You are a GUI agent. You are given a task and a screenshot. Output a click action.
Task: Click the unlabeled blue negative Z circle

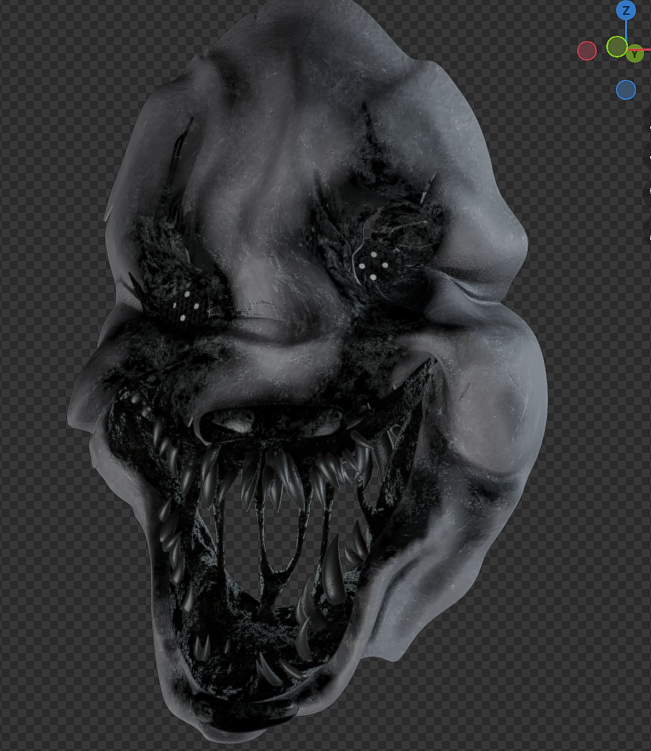coord(626,90)
